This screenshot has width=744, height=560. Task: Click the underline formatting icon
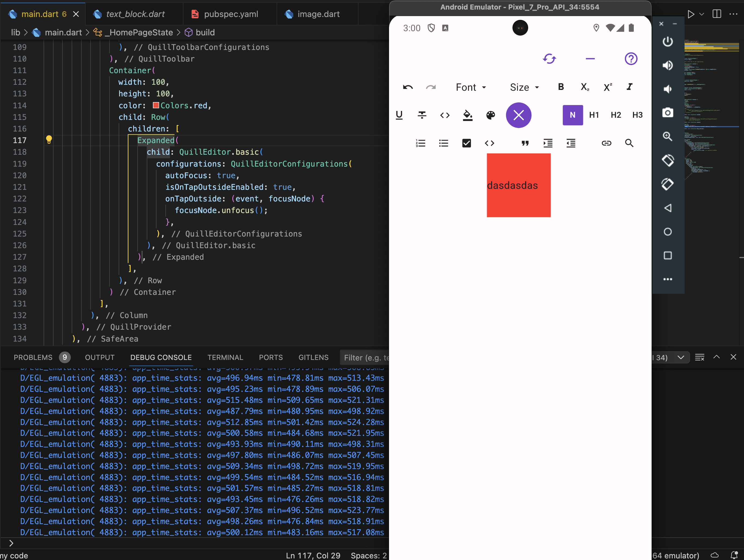click(399, 115)
